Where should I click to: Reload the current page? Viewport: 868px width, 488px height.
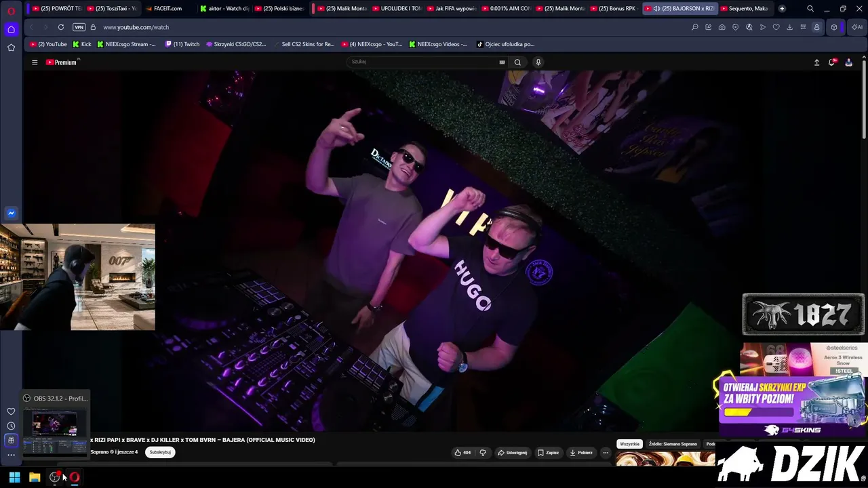pos(61,27)
